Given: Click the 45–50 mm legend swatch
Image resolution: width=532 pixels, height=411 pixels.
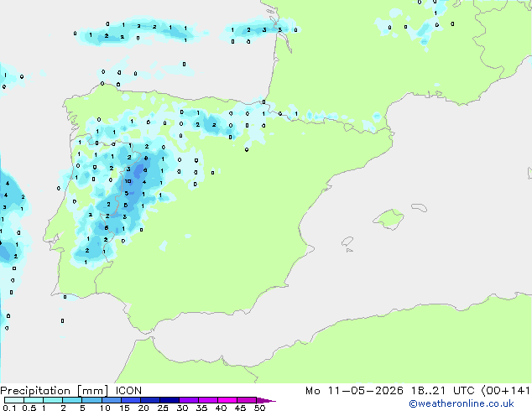Looking at the screenshot, I should tap(247, 400).
